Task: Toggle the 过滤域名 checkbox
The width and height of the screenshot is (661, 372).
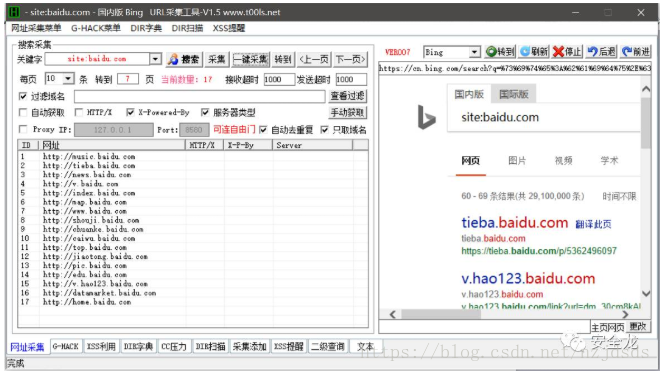Action: tap(23, 97)
